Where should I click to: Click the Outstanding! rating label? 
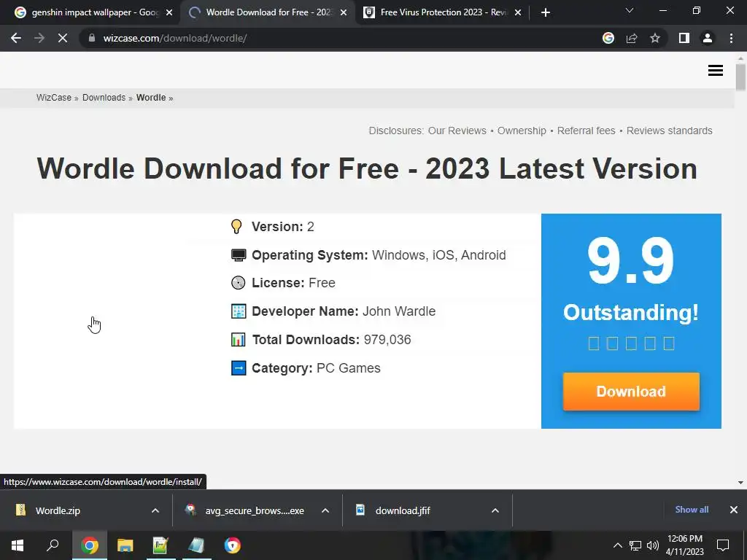pos(631,312)
